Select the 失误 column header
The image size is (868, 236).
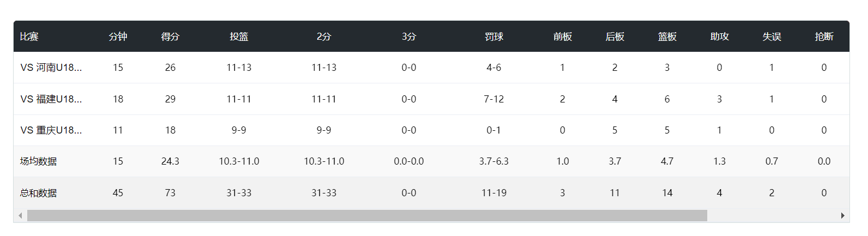[x=772, y=37]
